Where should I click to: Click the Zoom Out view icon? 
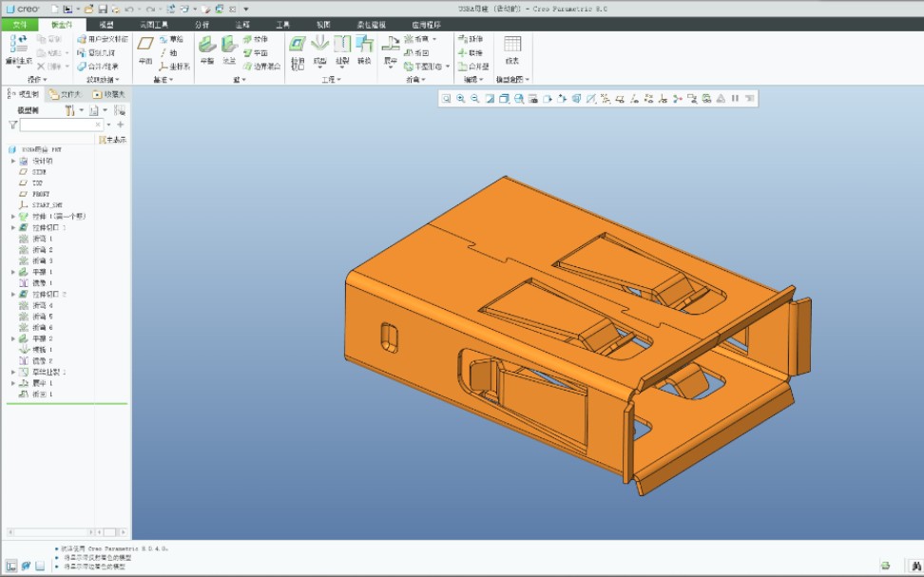[x=474, y=98]
